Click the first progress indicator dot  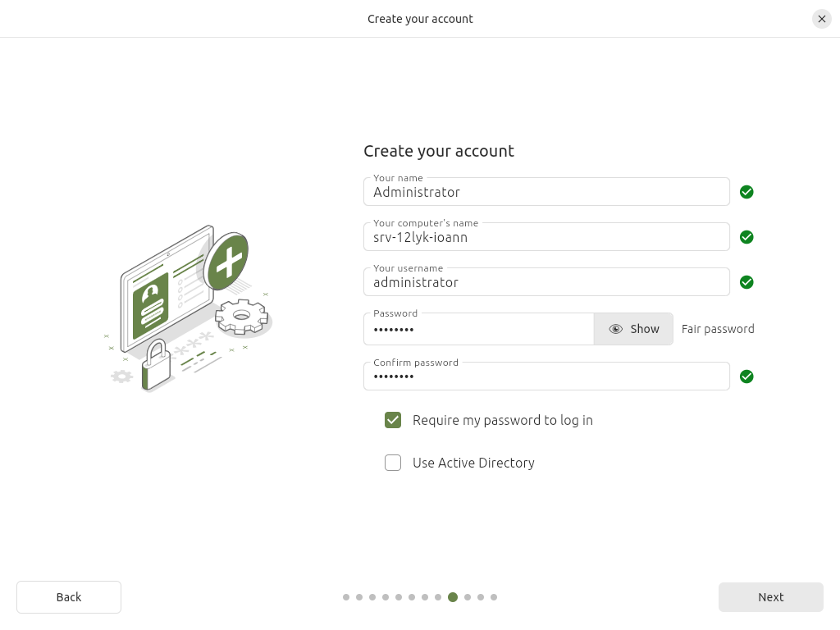point(346,597)
